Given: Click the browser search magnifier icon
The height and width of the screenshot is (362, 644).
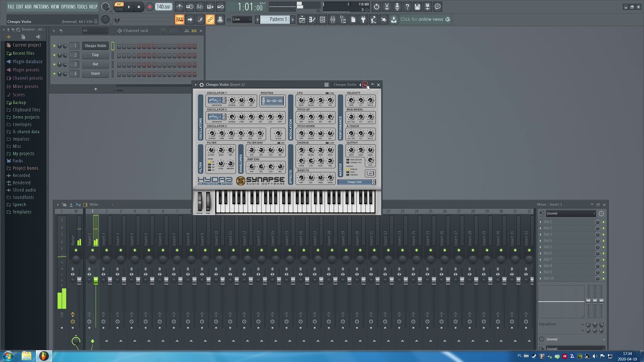Looking at the screenshot, I should click(x=18, y=30).
